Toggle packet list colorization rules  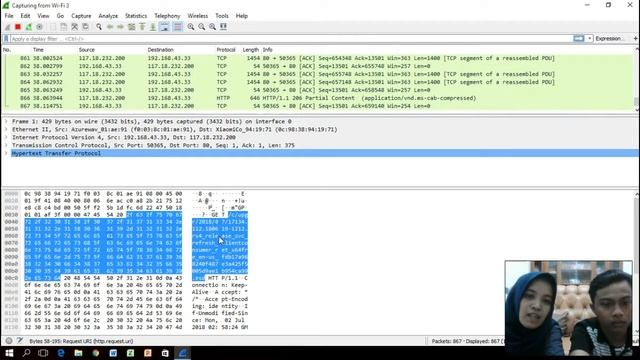(178, 27)
